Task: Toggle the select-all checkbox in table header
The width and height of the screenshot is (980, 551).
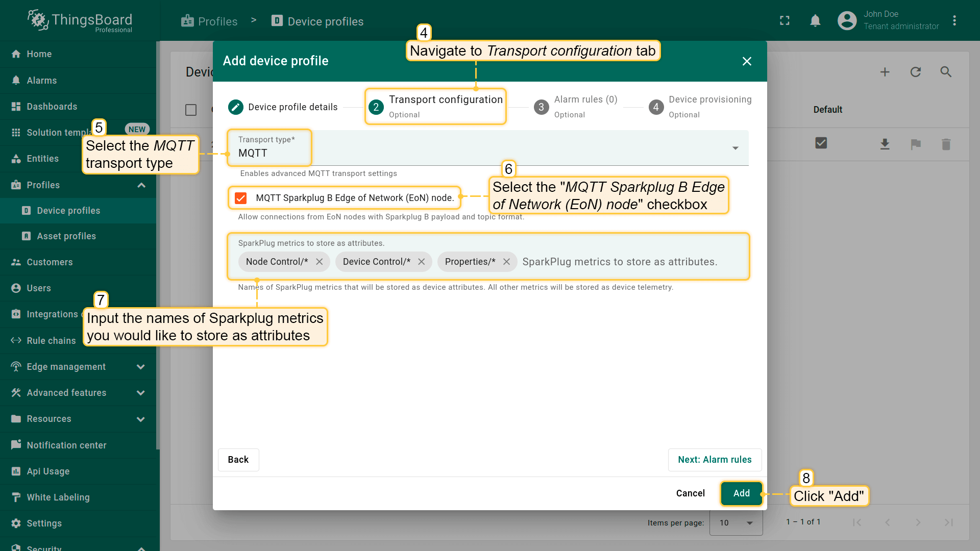Action: (191, 110)
